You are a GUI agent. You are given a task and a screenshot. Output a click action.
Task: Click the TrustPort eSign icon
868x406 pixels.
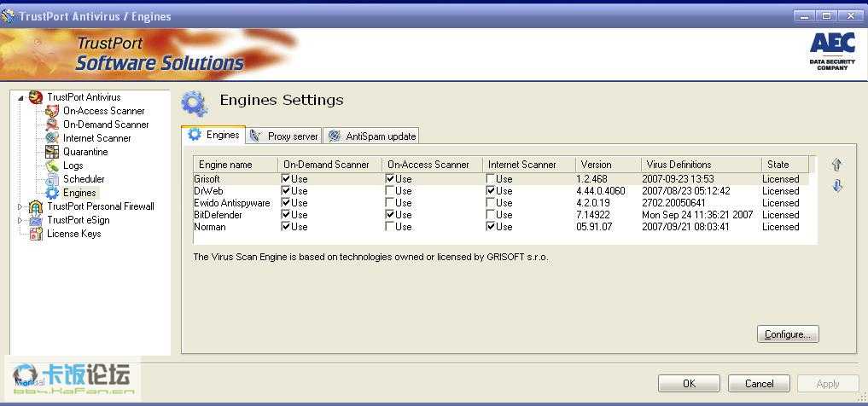[36, 220]
